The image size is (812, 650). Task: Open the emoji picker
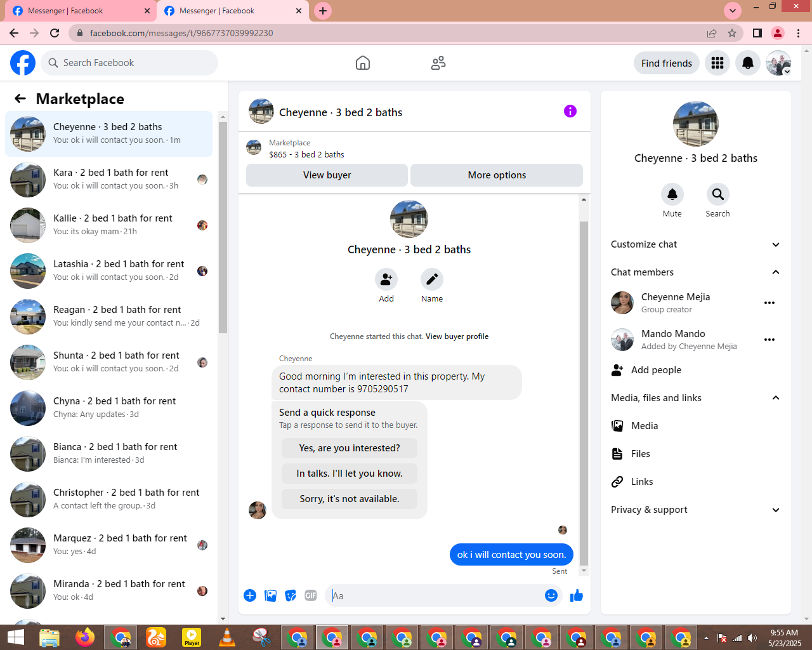coord(551,595)
